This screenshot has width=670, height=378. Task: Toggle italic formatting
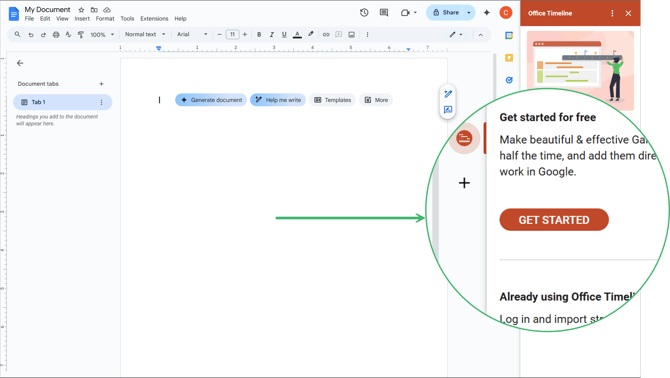tap(271, 35)
